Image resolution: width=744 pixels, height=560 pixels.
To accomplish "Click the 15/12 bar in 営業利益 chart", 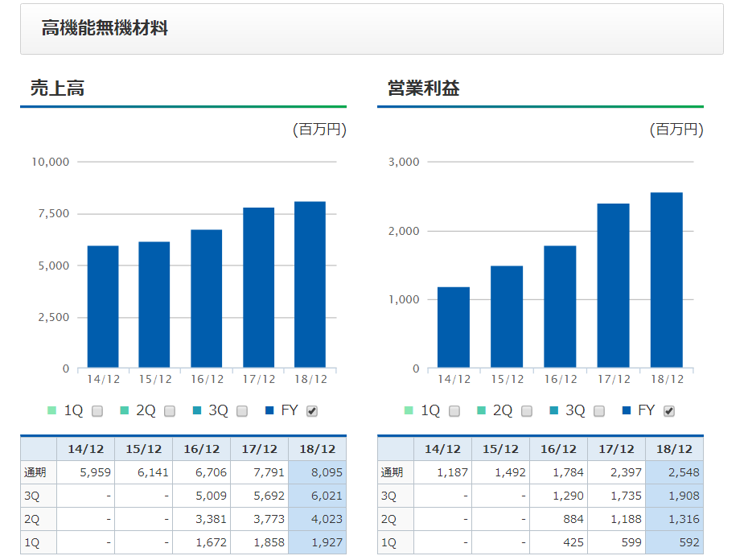I will 507,317.
